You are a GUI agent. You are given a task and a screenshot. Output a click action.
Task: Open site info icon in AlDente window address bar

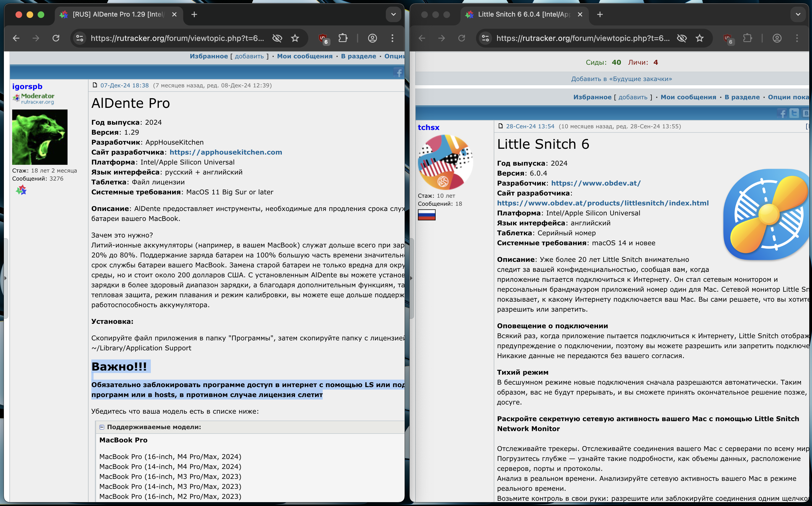80,38
